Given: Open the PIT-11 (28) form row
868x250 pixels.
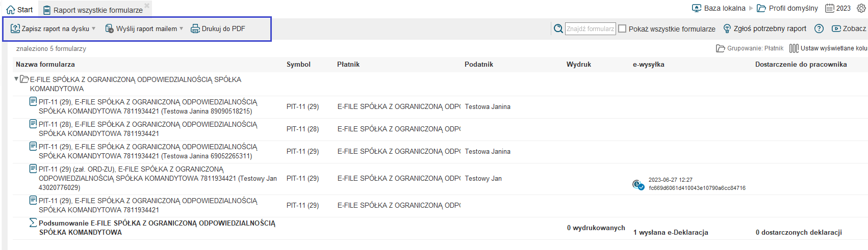Looking at the screenshot, I should click(148, 129).
